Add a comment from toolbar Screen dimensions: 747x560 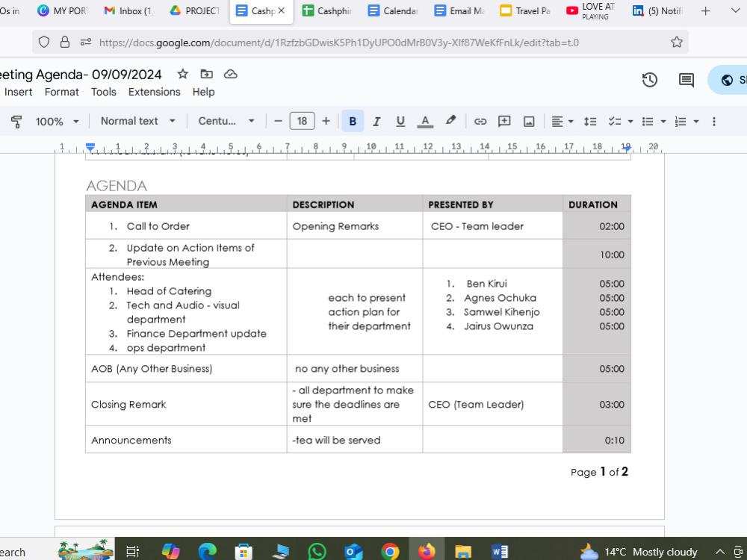point(504,122)
